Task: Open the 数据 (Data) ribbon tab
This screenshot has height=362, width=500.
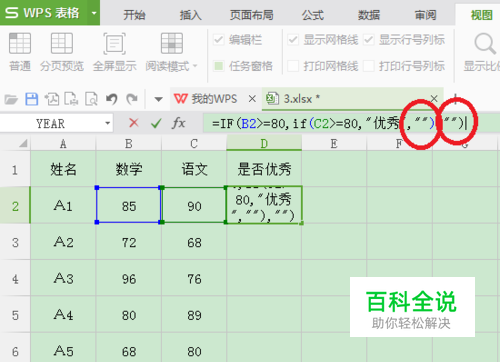Action: tap(369, 15)
